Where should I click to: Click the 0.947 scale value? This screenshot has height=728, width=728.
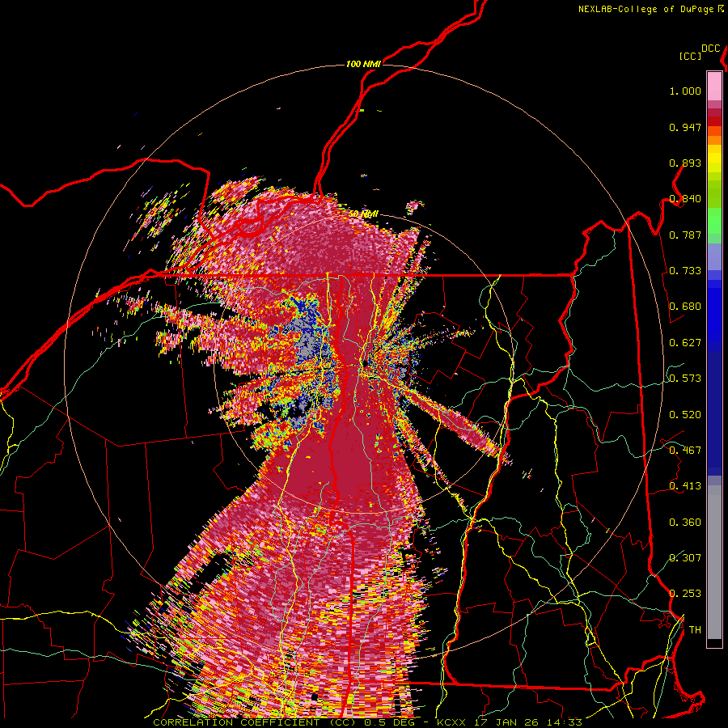(685, 127)
